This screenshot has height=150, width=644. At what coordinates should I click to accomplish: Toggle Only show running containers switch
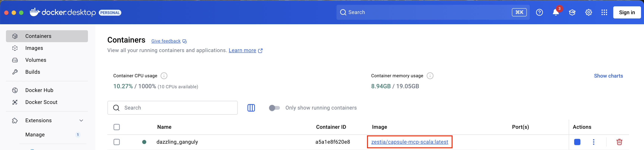tap(274, 108)
